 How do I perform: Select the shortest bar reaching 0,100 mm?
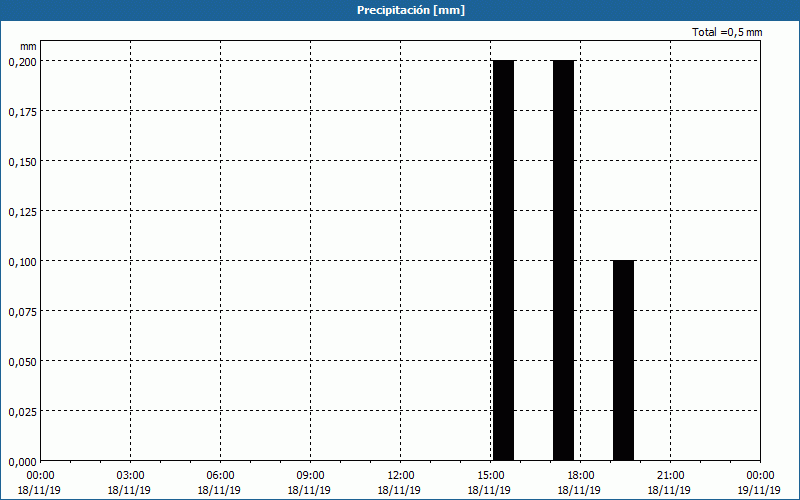pyautogui.click(x=623, y=360)
